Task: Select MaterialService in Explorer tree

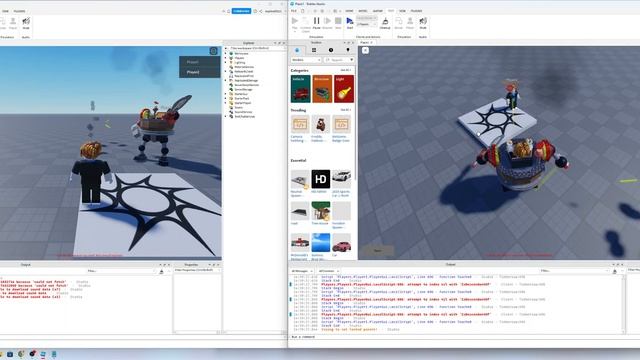Action: [x=244, y=67]
